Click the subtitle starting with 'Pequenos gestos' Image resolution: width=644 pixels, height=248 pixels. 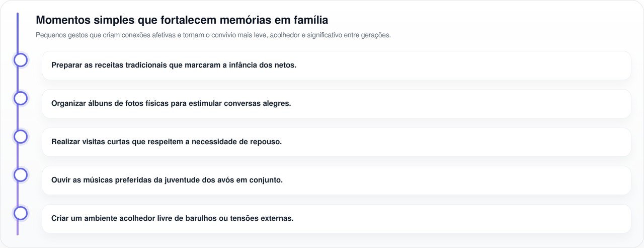(x=213, y=35)
